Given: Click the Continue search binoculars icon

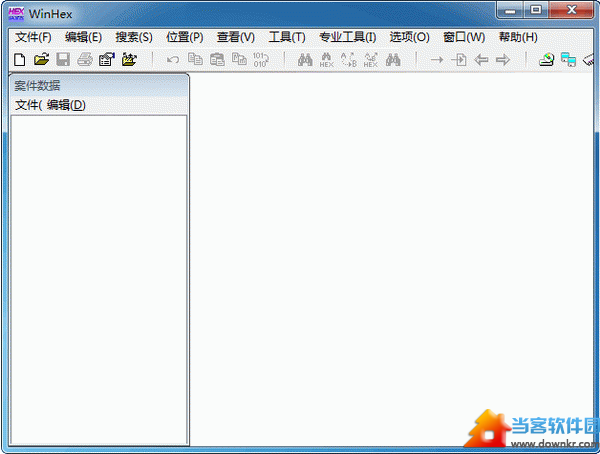Looking at the screenshot, I should pos(393,60).
